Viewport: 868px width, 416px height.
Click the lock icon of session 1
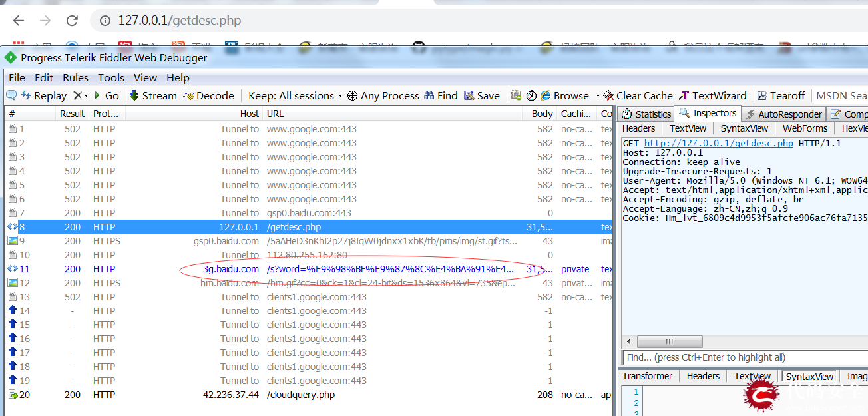pyautogui.click(x=12, y=128)
